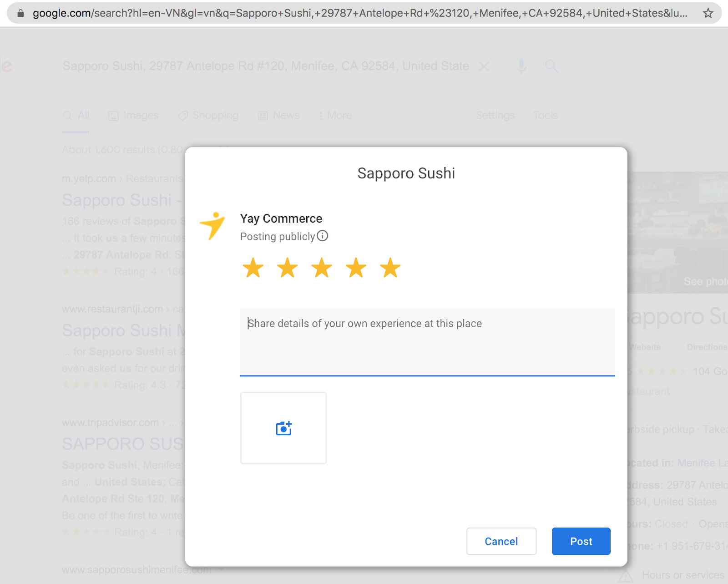Click the Yay Commerce profile avatar
This screenshot has width=728, height=584.
coord(212,226)
